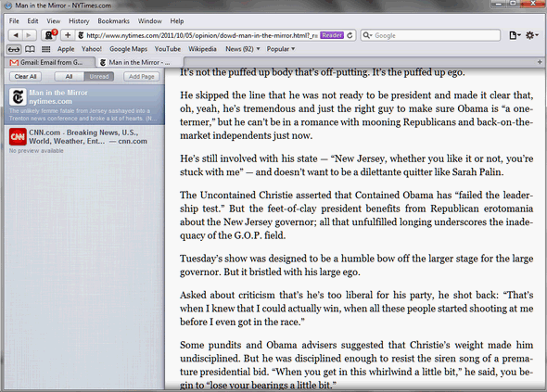This screenshot has height=392, width=547.
Task: Expand the News (92) bookmarks folder
Action: pyautogui.click(x=243, y=49)
